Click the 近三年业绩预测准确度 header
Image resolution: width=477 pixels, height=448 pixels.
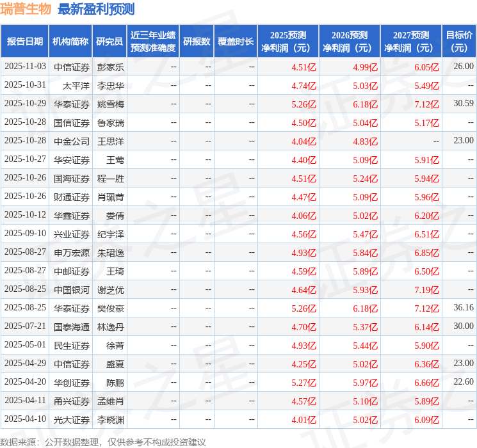pyautogui.click(x=153, y=42)
